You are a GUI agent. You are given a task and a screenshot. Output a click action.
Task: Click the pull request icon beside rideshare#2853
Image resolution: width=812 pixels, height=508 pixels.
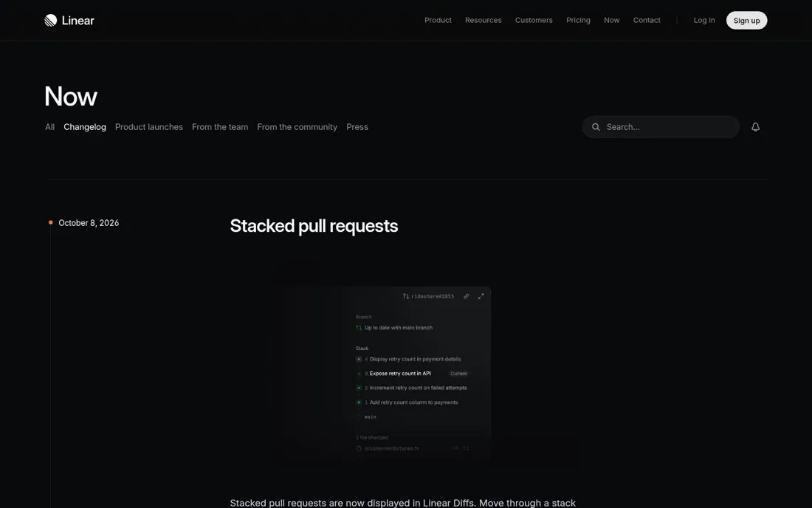tap(406, 296)
